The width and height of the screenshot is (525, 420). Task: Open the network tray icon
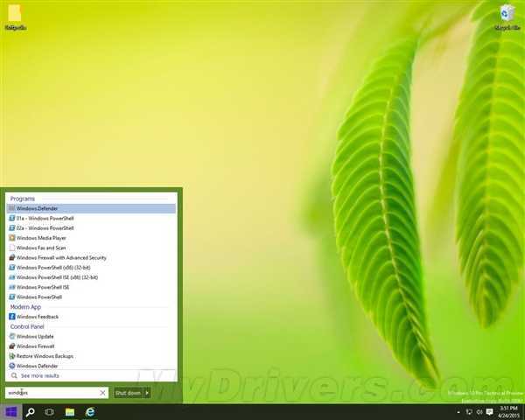point(469,412)
